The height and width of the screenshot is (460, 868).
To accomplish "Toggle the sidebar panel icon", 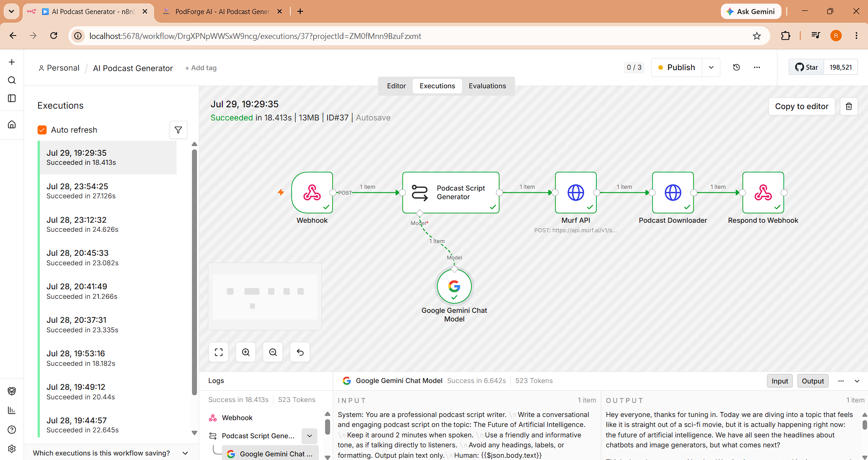I will click(x=12, y=98).
